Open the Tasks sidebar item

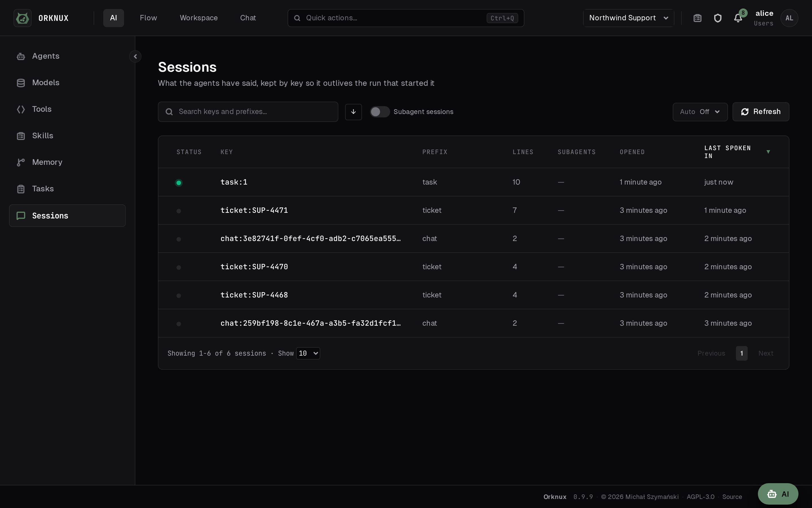67,189
